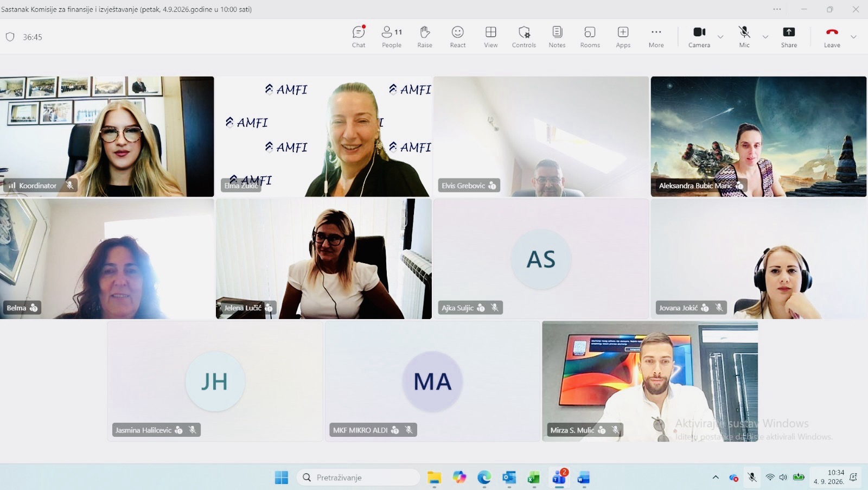Expand the Camera options dropdown arrow
The height and width of the screenshot is (490, 868).
pos(720,37)
